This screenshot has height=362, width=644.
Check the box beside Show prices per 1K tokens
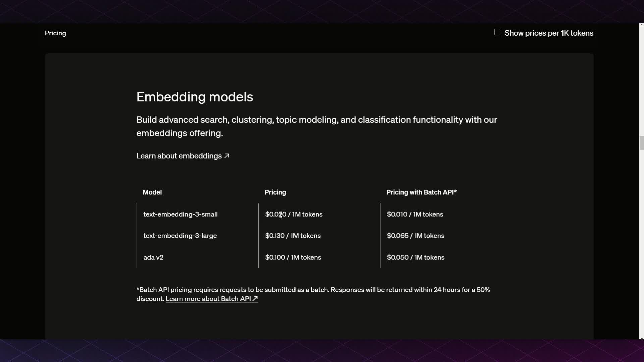[497, 32]
